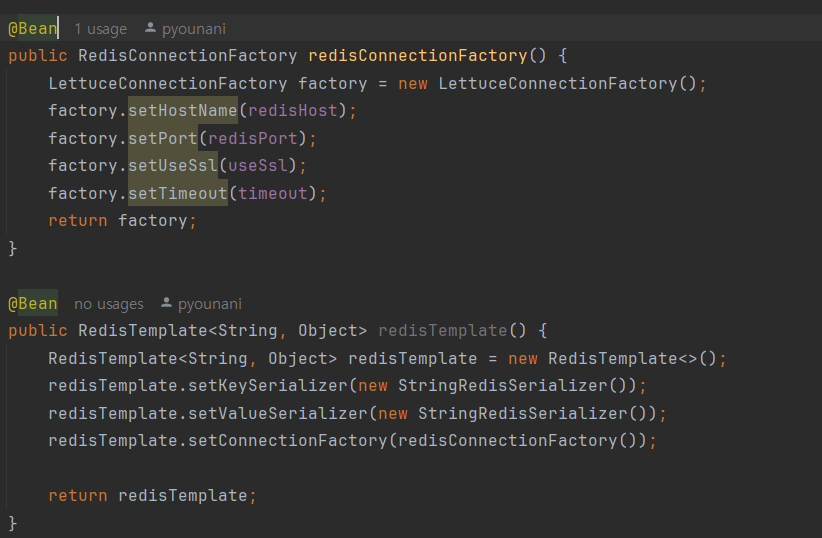The width and height of the screenshot is (822, 538).
Task: Click 'return factory' statement
Action: click(x=122, y=221)
